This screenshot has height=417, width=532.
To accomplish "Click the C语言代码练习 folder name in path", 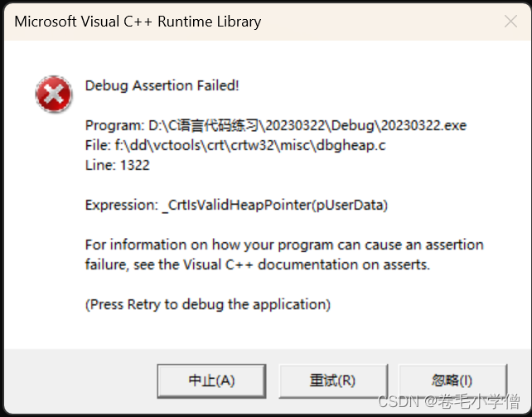I will click(x=214, y=125).
